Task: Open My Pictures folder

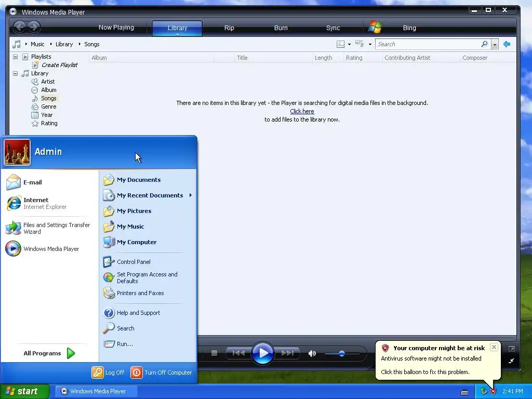Action: point(148,211)
